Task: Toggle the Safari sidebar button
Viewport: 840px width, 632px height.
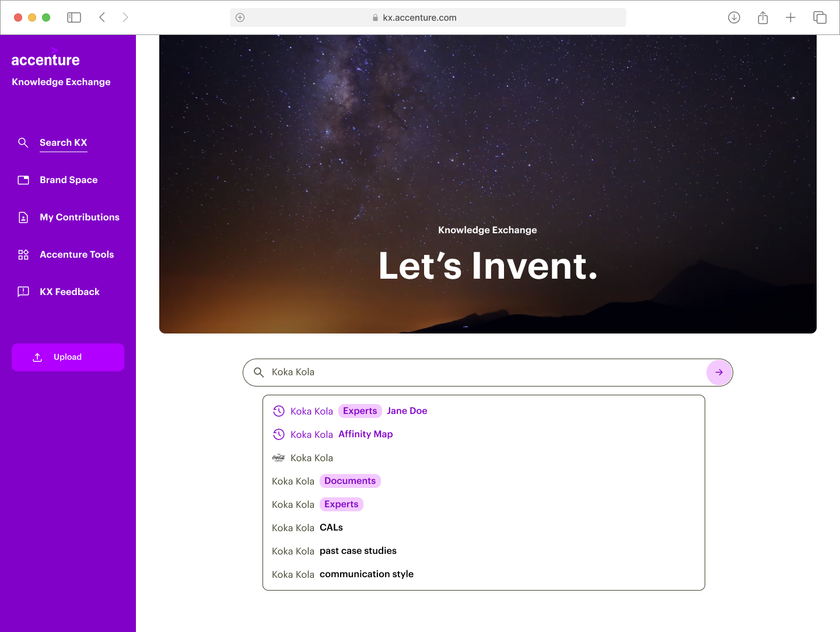Action: pos(74,17)
